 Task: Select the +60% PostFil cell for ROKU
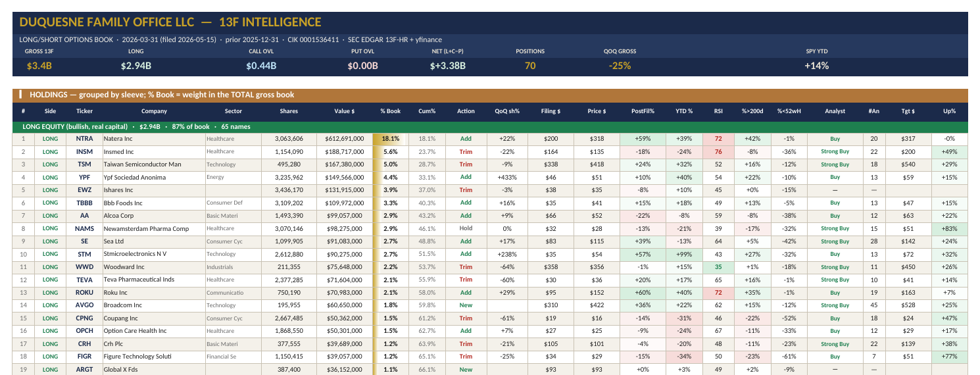click(643, 293)
